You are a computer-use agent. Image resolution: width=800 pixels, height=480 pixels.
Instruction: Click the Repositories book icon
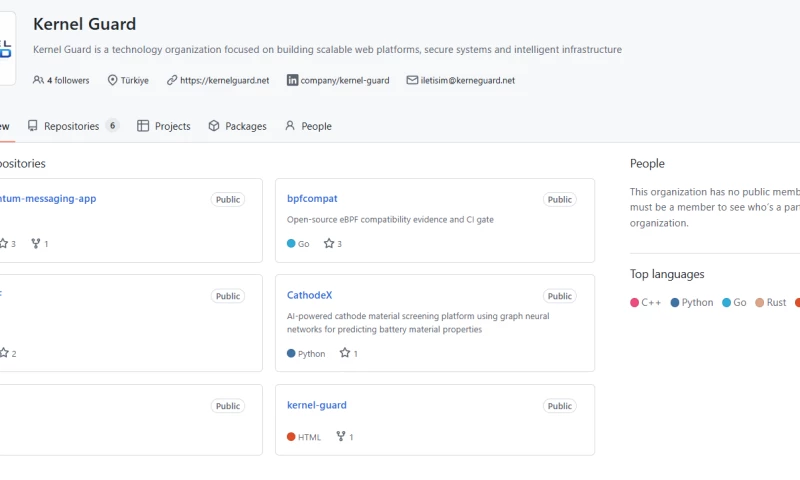(33, 125)
